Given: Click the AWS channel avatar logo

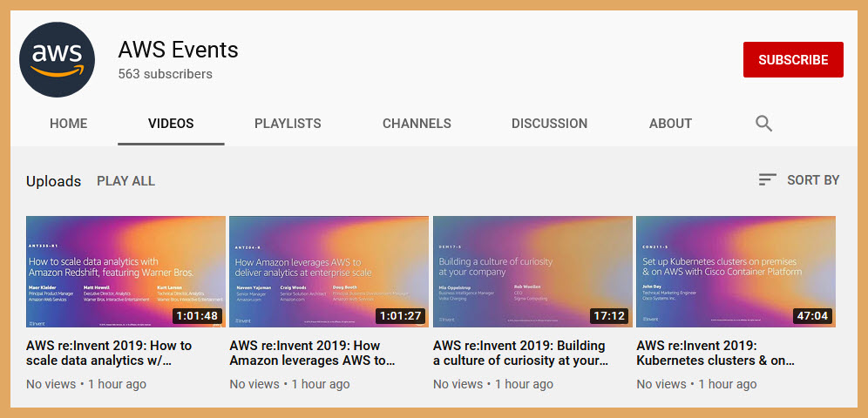Looking at the screenshot, I should (57, 60).
